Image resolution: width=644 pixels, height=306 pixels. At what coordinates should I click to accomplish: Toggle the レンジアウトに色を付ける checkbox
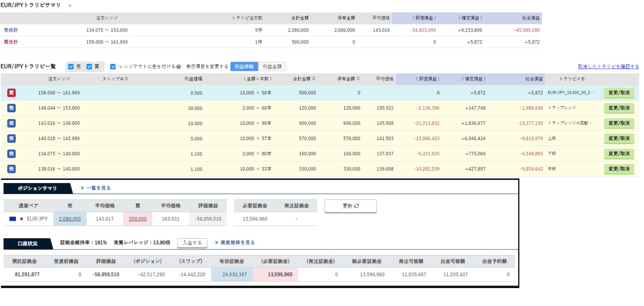point(113,67)
